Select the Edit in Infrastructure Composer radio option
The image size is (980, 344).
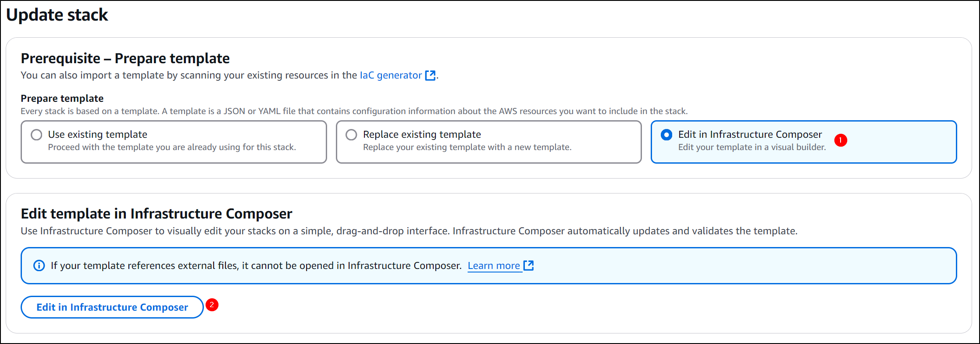[x=666, y=135]
